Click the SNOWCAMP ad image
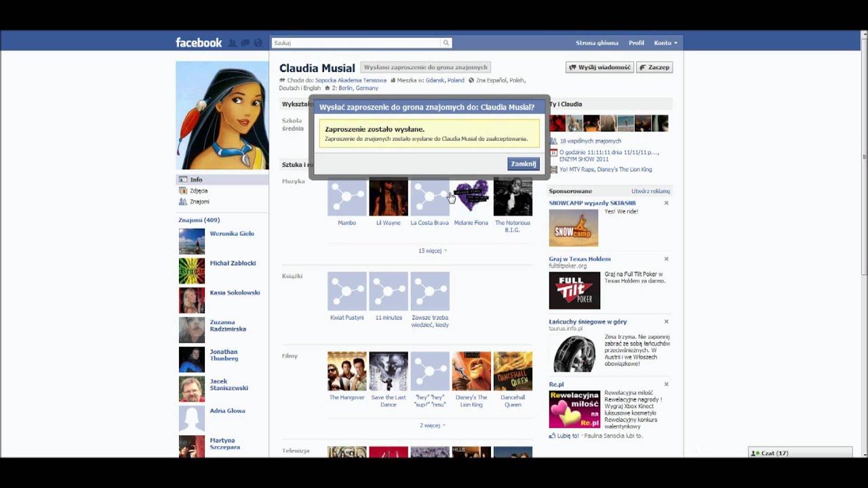Viewport: 868px width, 488px height. pos(574,228)
